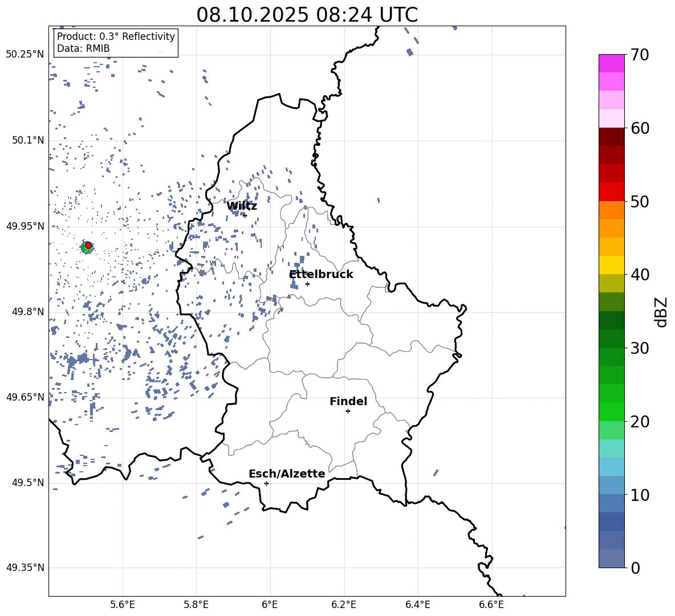Click the 49.5°N latitude tick label

pos(28,483)
